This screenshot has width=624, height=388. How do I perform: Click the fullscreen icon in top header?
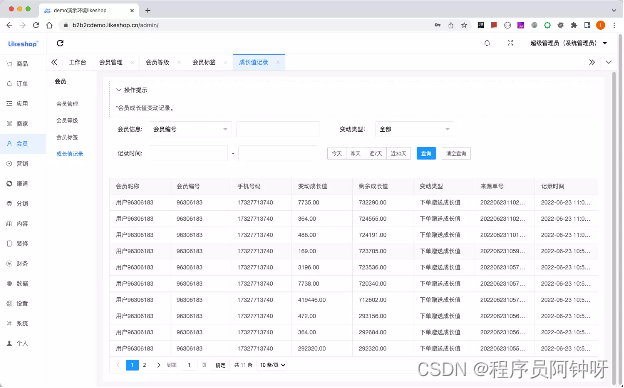510,43
